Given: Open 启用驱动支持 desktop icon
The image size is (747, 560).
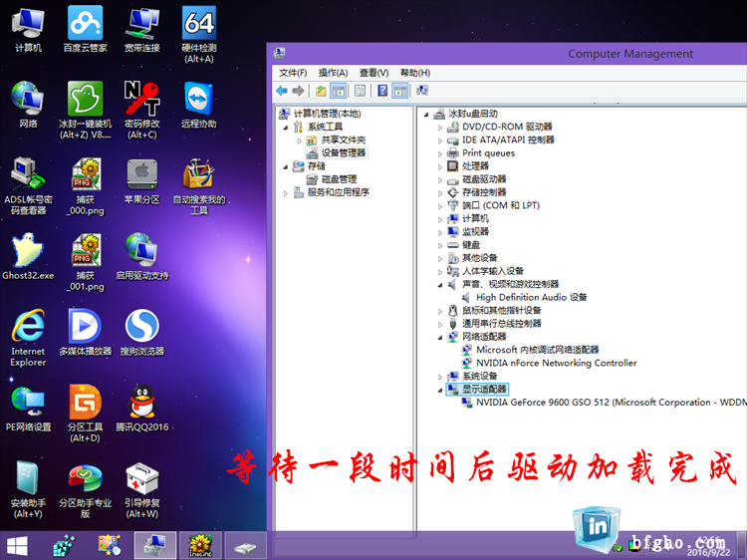Looking at the screenshot, I should tap(142, 256).
